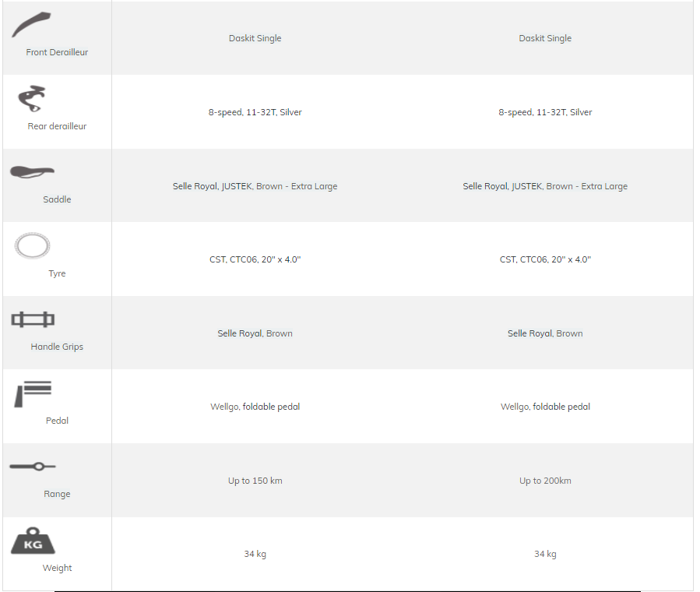
Task: Click the Front Derailleur icon
Action: click(x=31, y=25)
